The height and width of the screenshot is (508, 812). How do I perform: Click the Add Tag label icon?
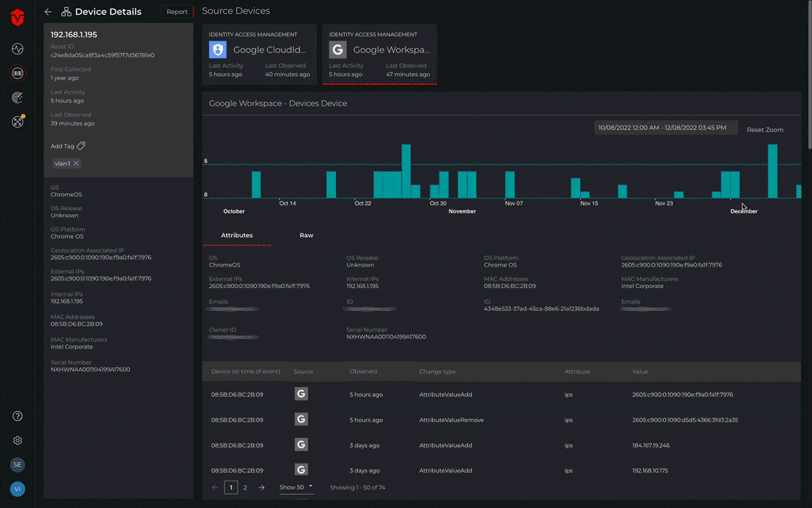pyautogui.click(x=81, y=146)
